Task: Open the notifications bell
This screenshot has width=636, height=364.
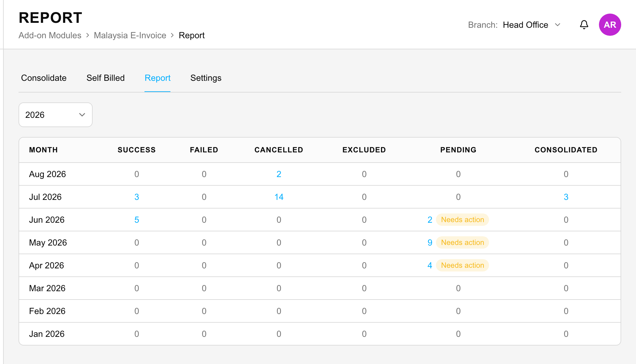Action: pos(584,25)
